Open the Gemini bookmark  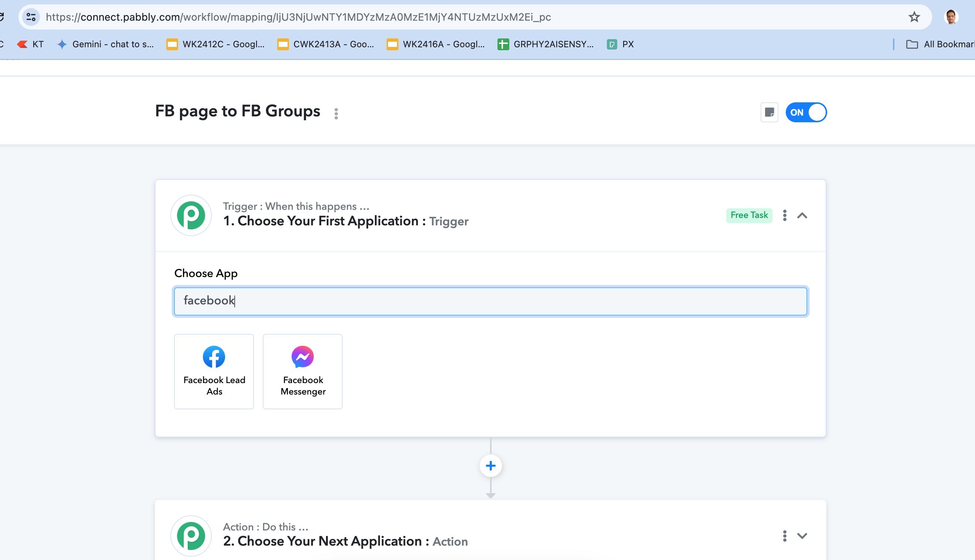[105, 44]
